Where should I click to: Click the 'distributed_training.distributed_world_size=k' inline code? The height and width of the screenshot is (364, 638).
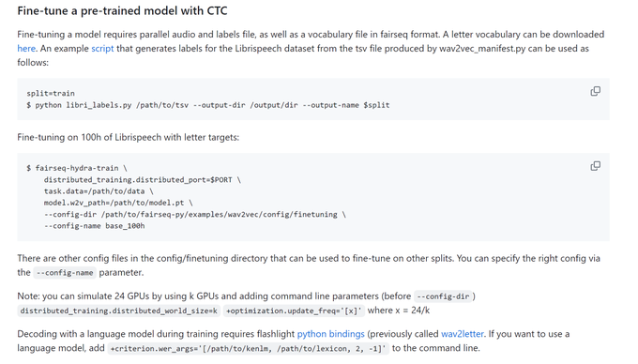119,311
